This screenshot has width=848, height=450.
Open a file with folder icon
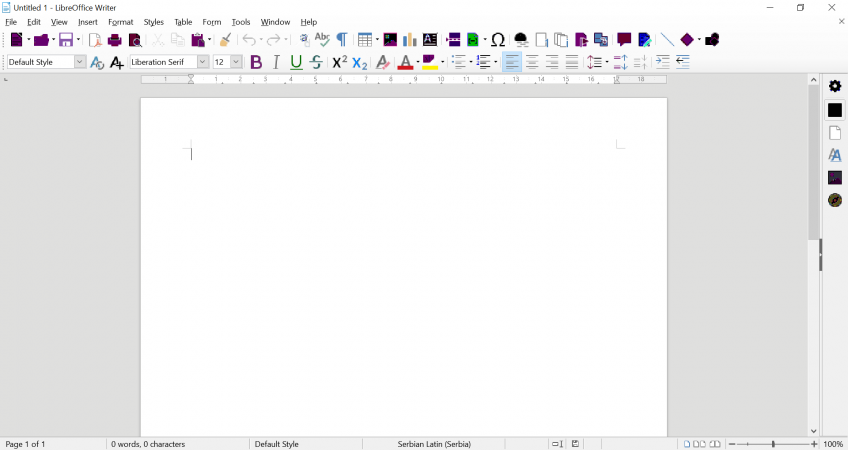click(41, 39)
